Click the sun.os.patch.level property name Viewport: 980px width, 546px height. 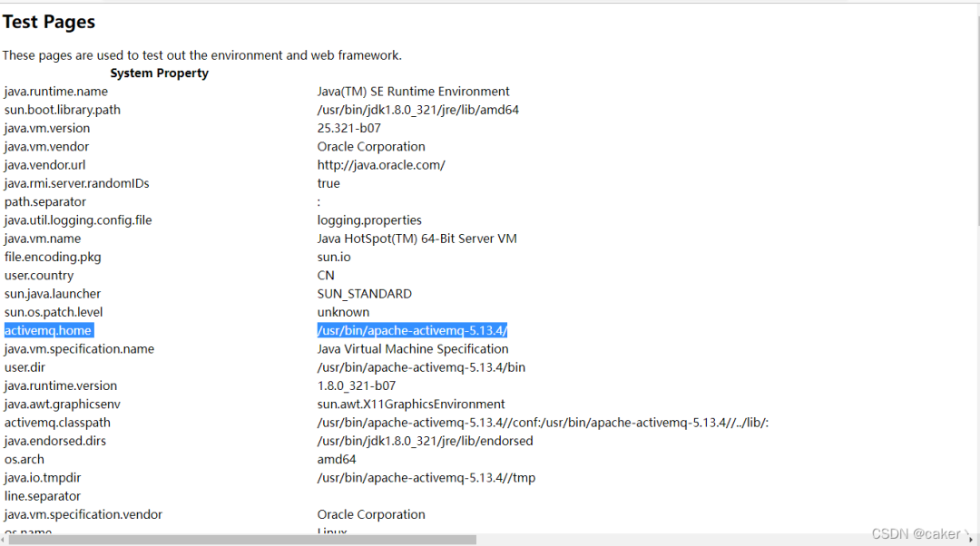(54, 312)
